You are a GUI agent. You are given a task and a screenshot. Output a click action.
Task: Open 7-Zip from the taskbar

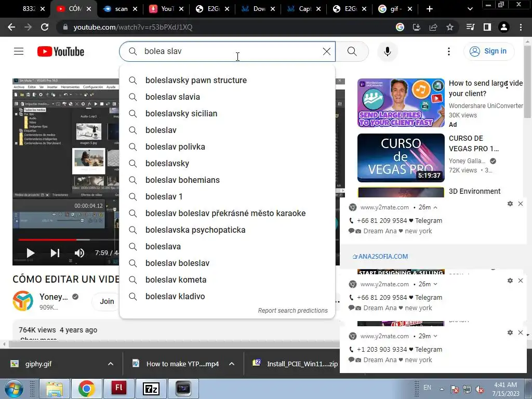pyautogui.click(x=151, y=389)
